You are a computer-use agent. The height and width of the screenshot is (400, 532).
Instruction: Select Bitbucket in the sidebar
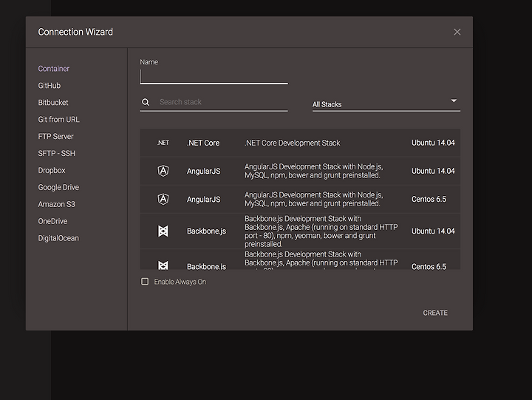point(53,103)
